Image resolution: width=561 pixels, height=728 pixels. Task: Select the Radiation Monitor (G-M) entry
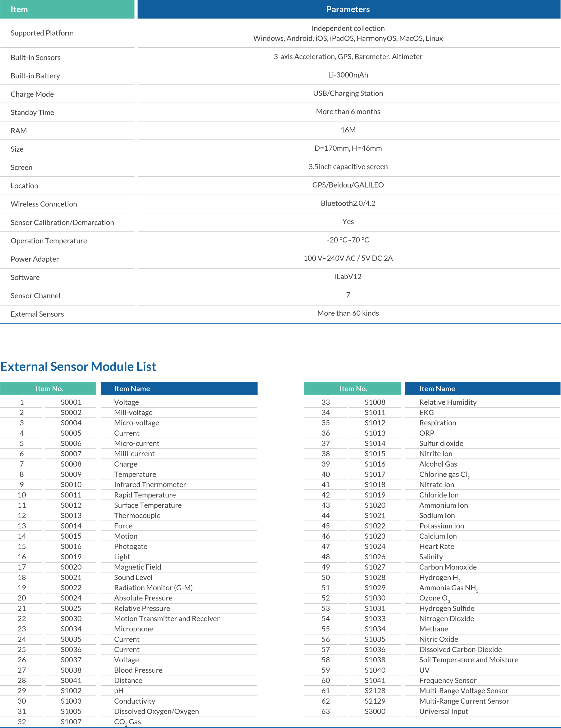coord(153,587)
